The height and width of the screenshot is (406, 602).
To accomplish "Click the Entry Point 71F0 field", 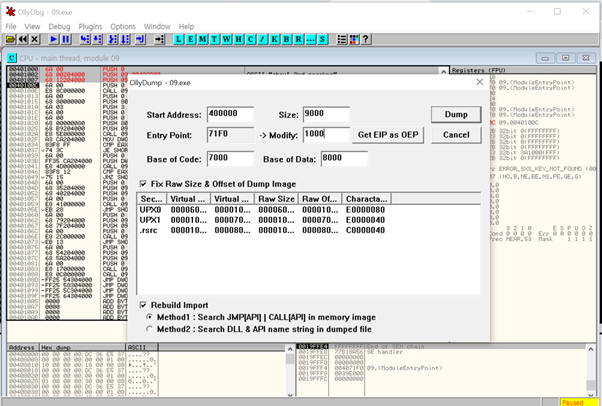I will 230,134.
